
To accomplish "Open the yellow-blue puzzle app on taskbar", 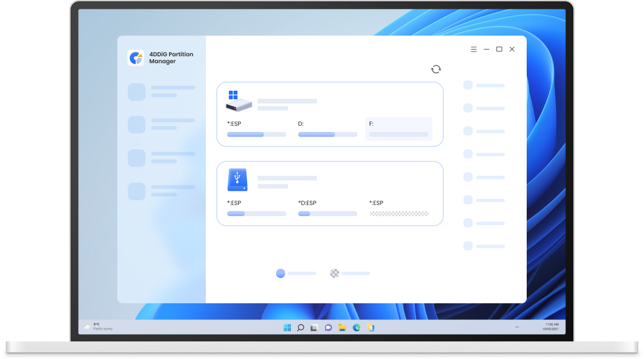I will click(370, 327).
